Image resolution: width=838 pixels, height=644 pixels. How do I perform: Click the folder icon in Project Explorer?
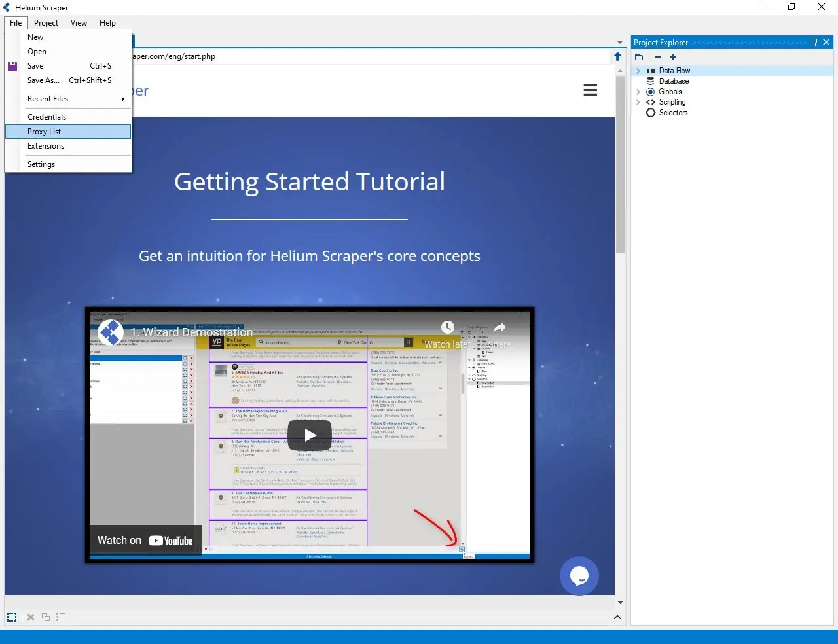pyautogui.click(x=639, y=57)
